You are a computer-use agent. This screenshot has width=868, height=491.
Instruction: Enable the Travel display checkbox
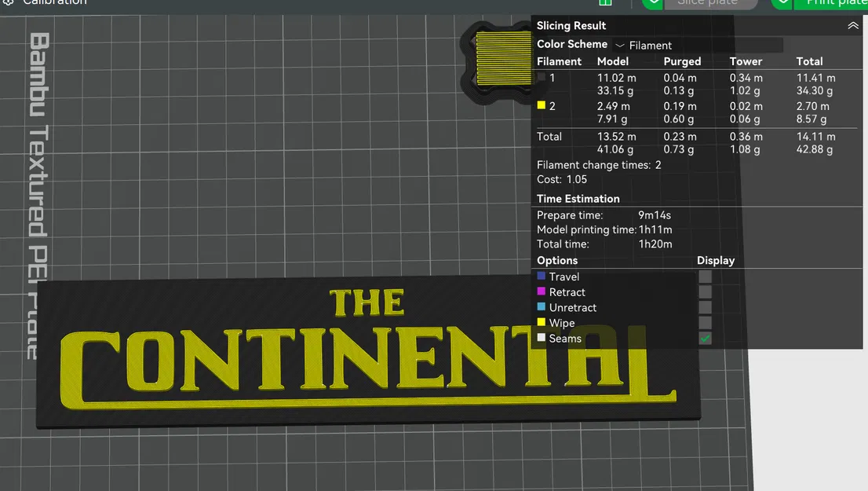click(705, 276)
